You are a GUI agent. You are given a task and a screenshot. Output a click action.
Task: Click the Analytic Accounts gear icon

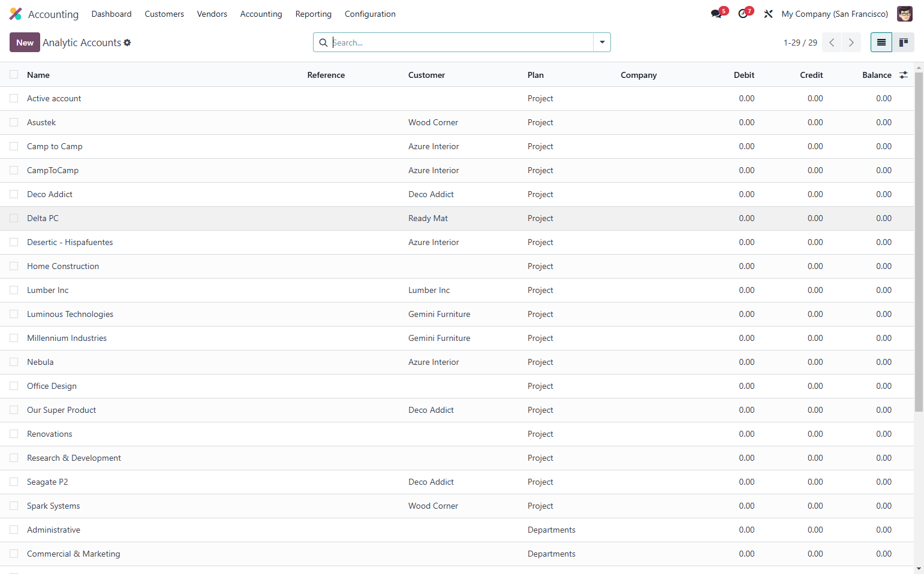[127, 43]
